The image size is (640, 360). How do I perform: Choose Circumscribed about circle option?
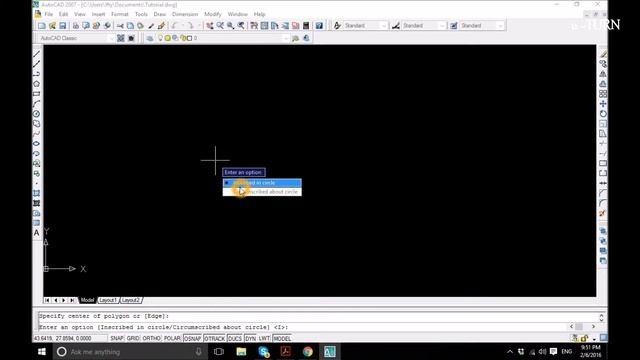click(x=262, y=192)
